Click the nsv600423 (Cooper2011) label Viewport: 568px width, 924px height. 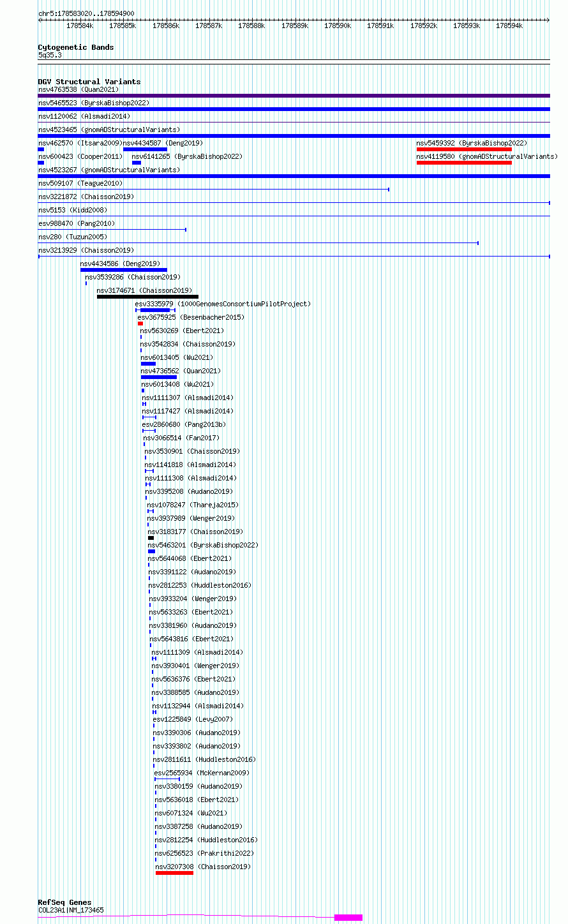[80, 156]
